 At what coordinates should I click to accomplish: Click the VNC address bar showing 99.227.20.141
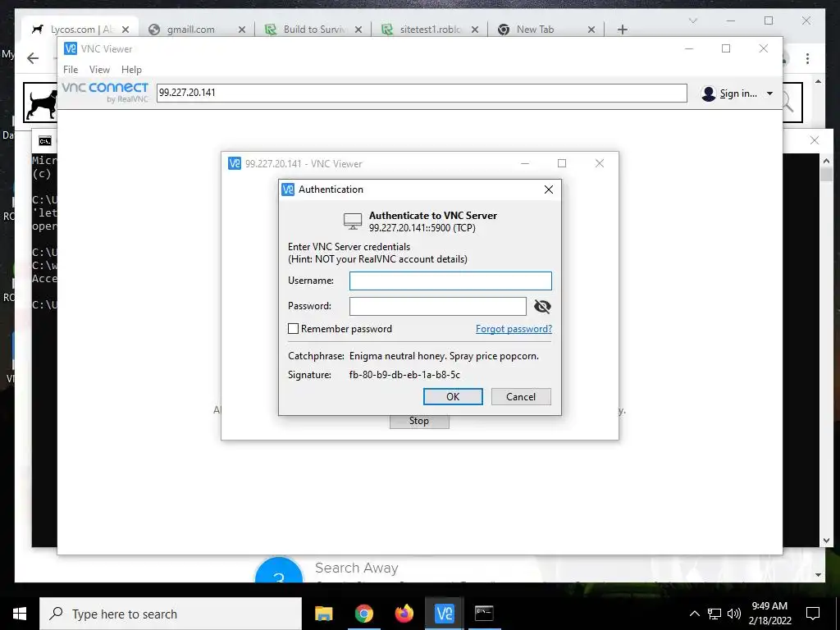click(422, 93)
